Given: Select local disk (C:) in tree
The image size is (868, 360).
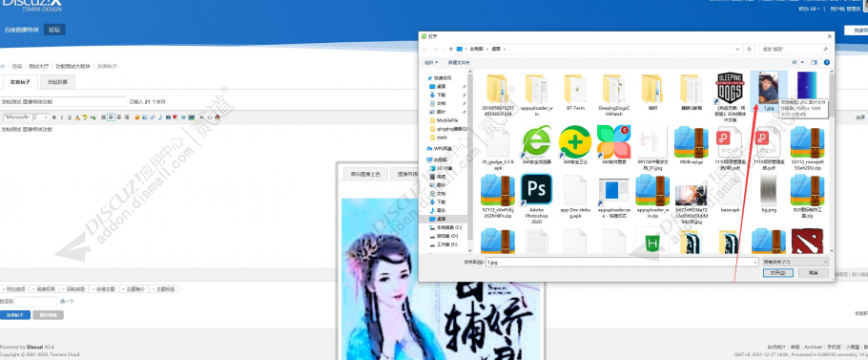Looking at the screenshot, I should (x=448, y=227).
